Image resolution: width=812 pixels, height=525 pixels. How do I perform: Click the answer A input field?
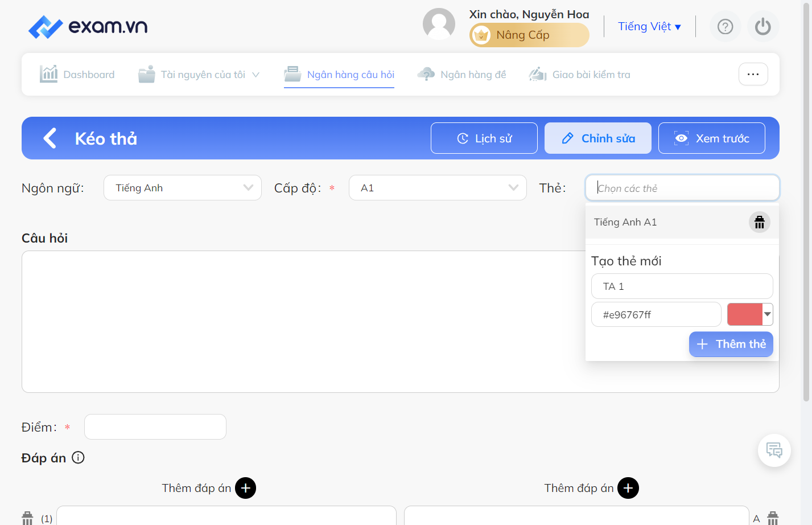[576, 516]
